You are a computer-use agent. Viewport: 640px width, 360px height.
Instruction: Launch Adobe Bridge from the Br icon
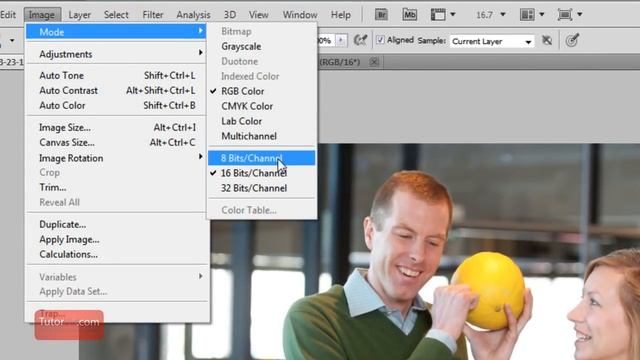[x=381, y=15]
